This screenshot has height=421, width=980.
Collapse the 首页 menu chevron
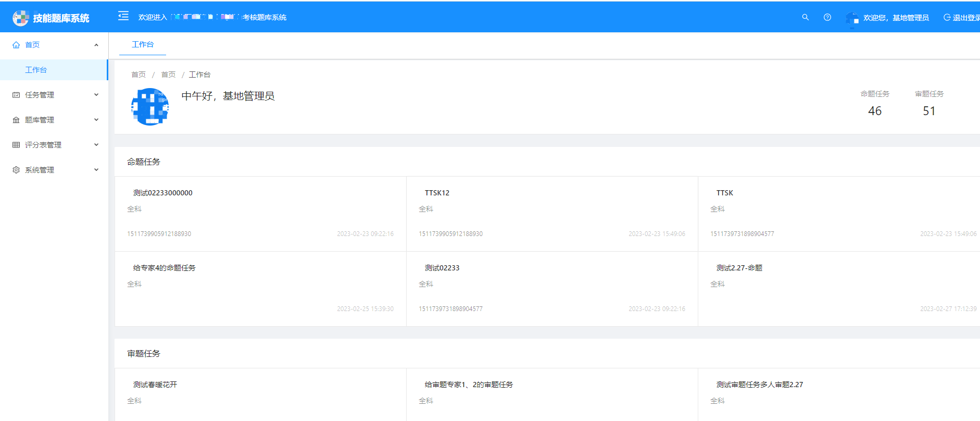click(96, 45)
